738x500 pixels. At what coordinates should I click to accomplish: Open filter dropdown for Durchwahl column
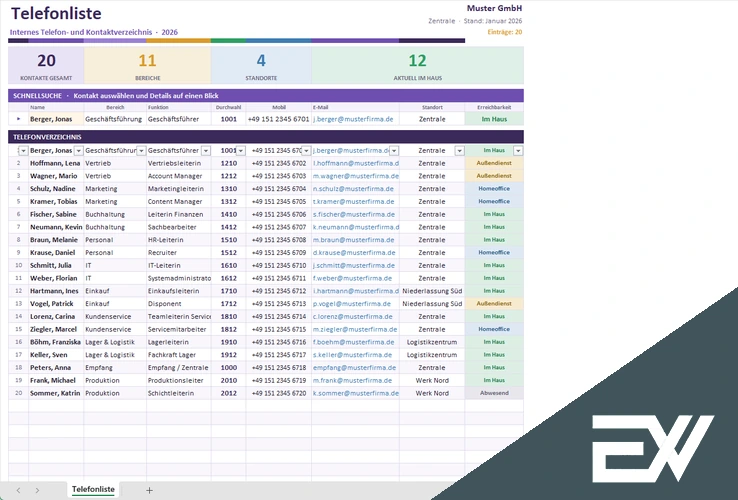[241, 151]
